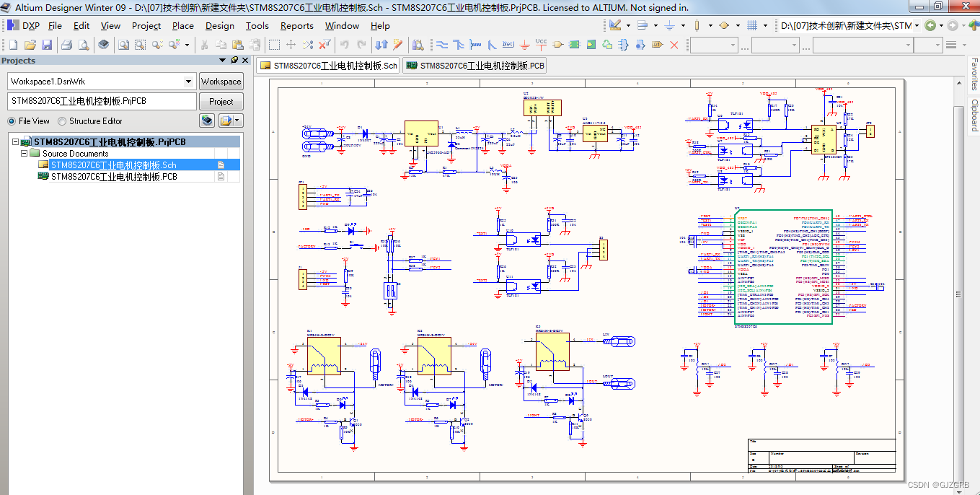Viewport: 980px width, 495px height.
Task: Collapse the Source Documents folder
Action: [x=25, y=154]
